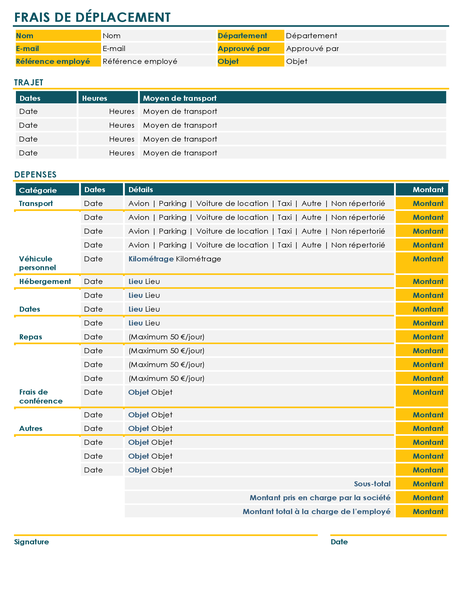The height and width of the screenshot is (600, 462).
Task: Select the Dates column header in the Dépenses table
Action: 102,190
